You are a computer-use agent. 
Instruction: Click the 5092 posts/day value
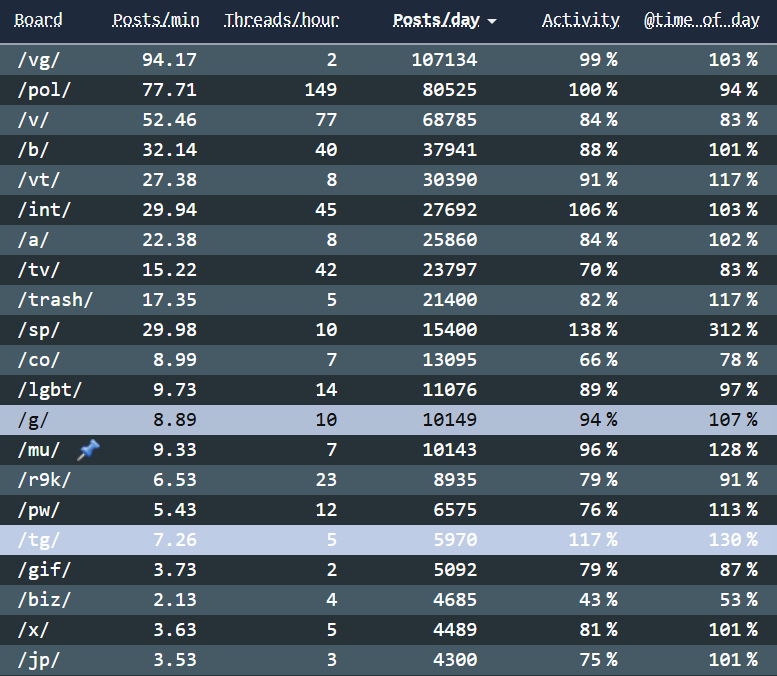(x=455, y=570)
